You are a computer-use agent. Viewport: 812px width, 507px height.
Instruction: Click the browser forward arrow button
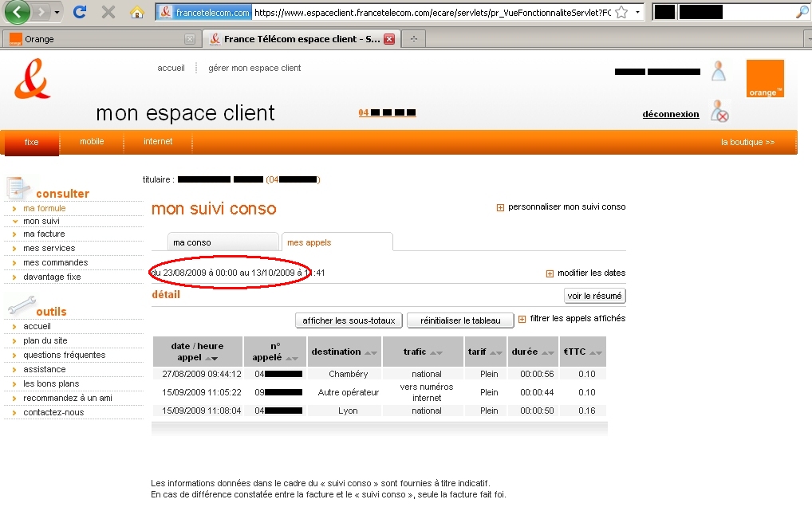[41, 12]
